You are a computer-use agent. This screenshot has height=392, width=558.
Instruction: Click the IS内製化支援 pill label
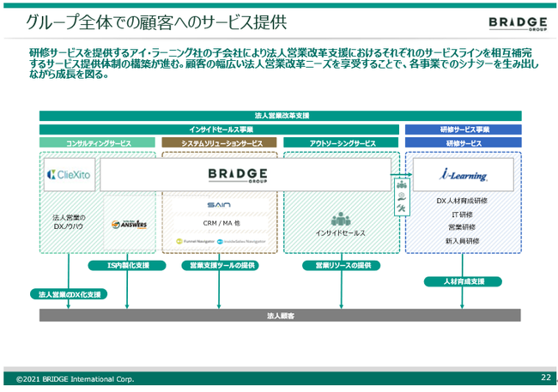(x=127, y=265)
